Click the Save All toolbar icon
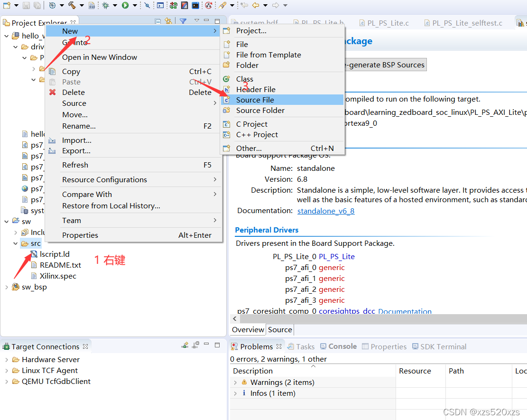This screenshot has height=420, width=527. click(x=37, y=5)
